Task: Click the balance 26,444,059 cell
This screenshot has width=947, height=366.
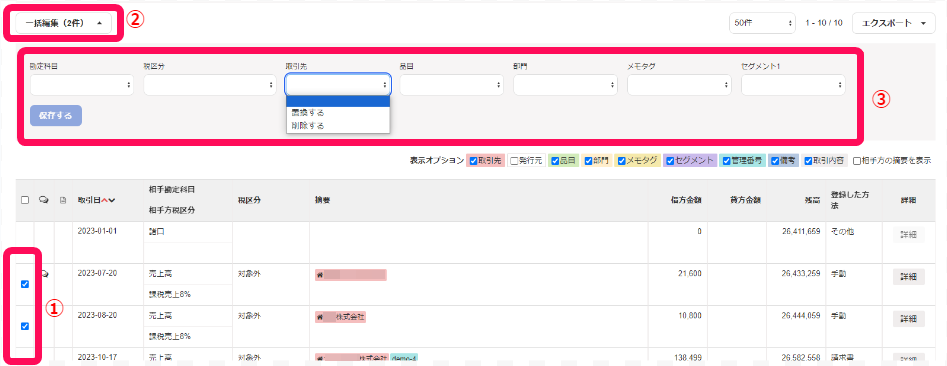Action: (800, 315)
